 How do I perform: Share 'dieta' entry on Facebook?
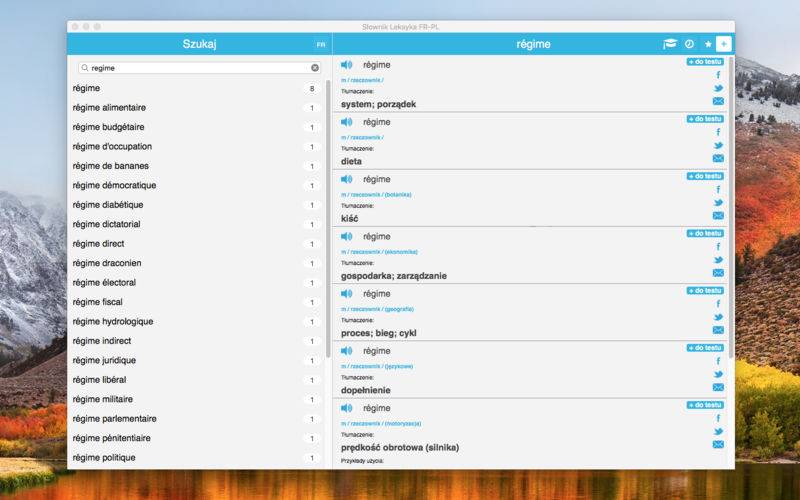point(718,132)
